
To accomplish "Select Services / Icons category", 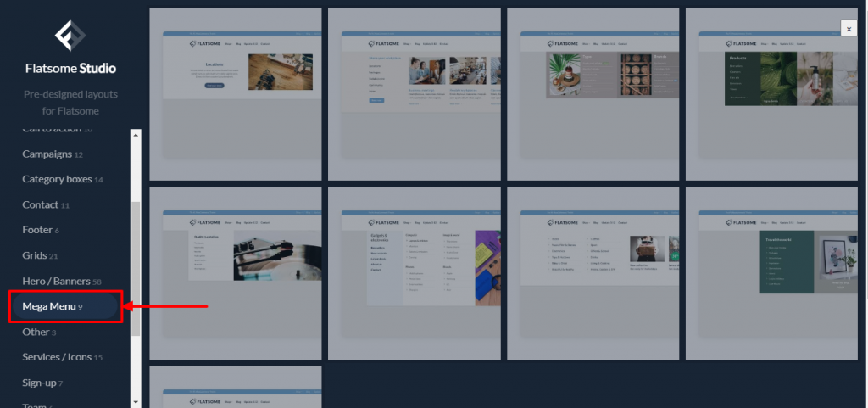I will point(63,358).
